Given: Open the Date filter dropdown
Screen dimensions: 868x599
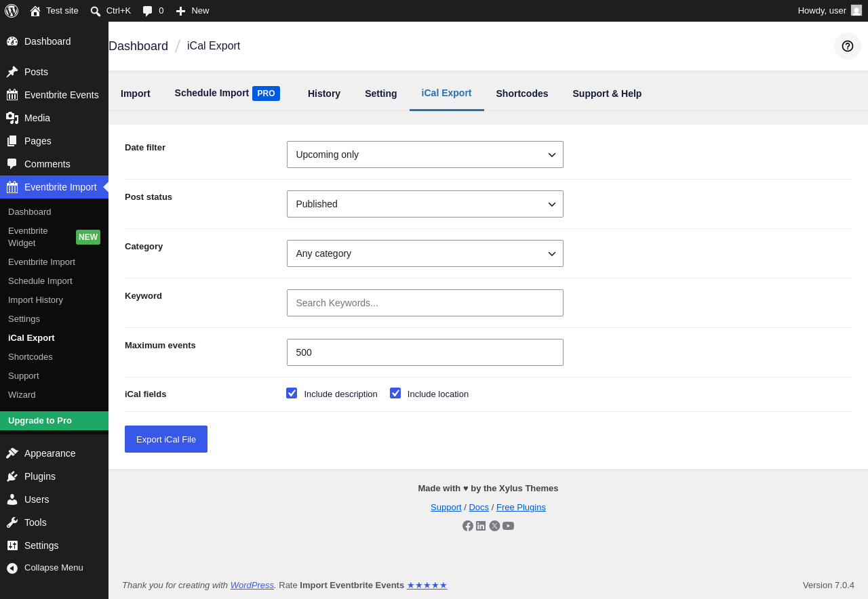Looking at the screenshot, I should pos(425,154).
